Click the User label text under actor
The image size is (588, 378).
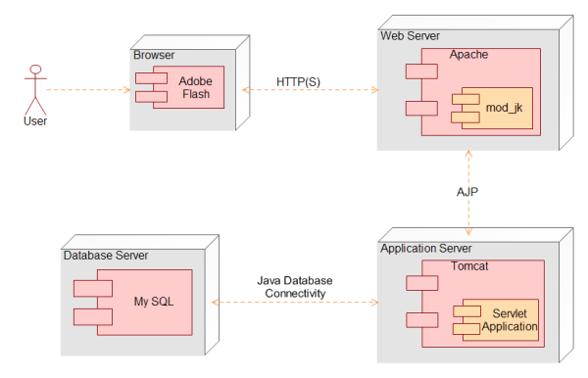(x=35, y=121)
